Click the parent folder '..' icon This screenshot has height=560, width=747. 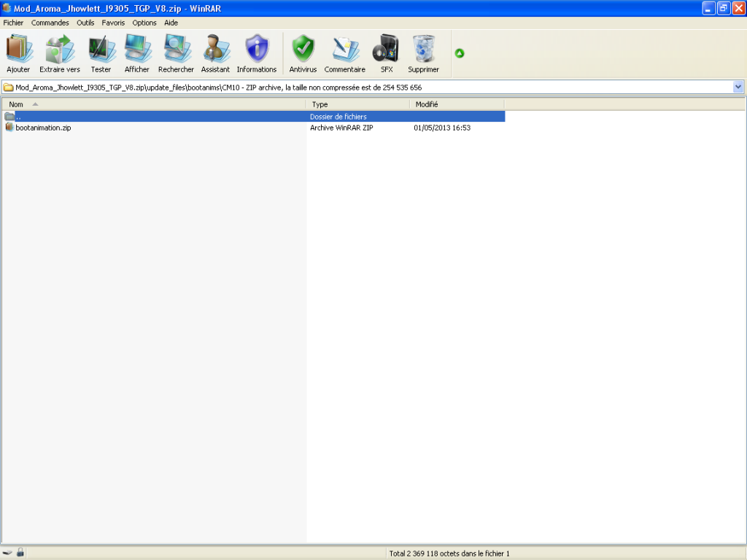point(9,116)
